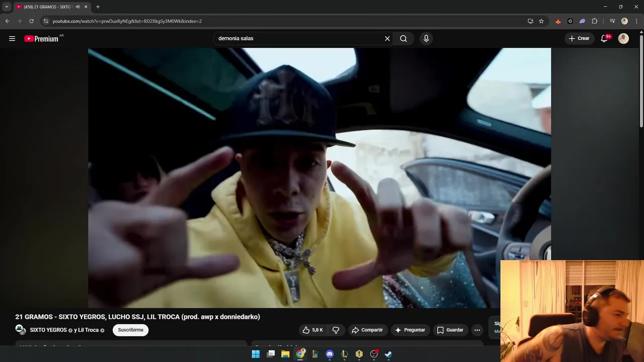Open File Explorer from the taskbar
This screenshot has height=362, width=644.
285,354
